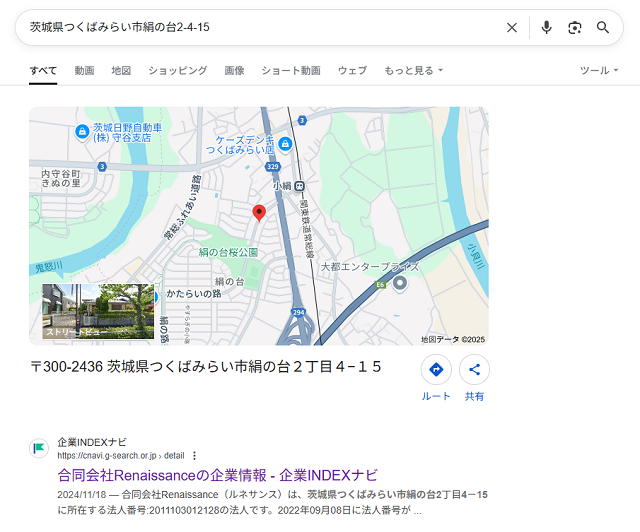Switch to the 動画 tab
The width and height of the screenshot is (640, 532).
84,71
